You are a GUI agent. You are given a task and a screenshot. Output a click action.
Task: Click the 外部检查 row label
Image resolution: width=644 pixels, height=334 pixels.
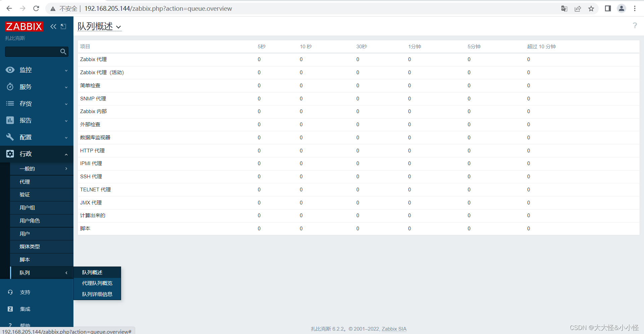click(x=90, y=125)
